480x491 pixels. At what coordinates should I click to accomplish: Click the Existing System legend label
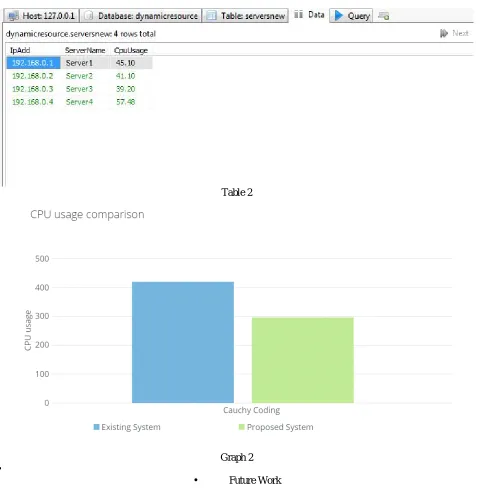[x=131, y=427]
